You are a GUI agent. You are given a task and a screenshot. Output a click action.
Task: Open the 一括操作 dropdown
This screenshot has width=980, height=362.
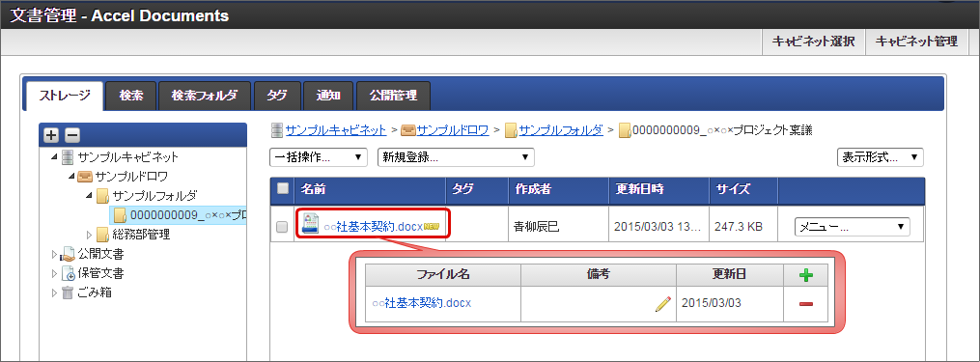click(318, 157)
